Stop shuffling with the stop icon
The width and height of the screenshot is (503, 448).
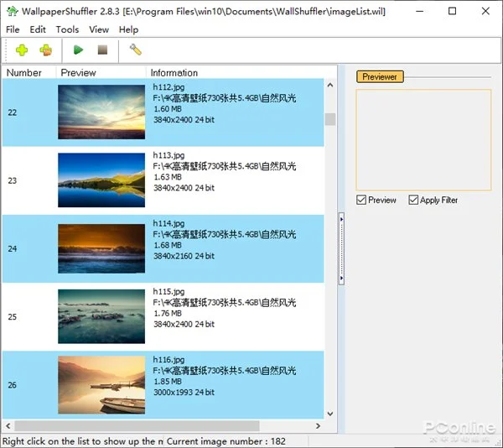[x=102, y=50]
